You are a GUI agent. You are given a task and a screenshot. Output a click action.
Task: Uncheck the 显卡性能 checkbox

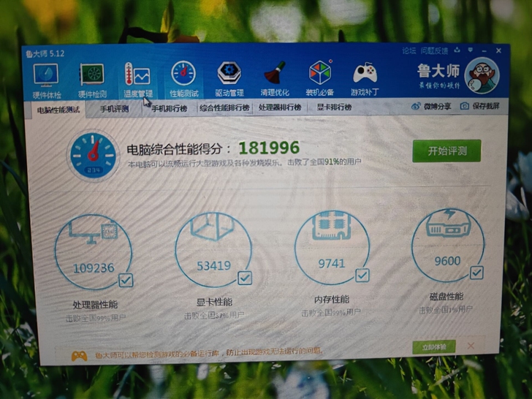click(245, 278)
